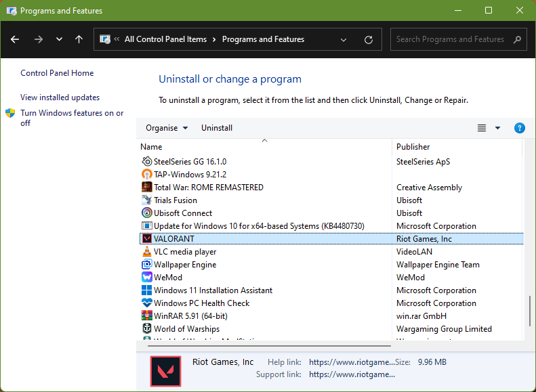Refresh the Programs and Features list
The image size is (536, 392).
[368, 40]
